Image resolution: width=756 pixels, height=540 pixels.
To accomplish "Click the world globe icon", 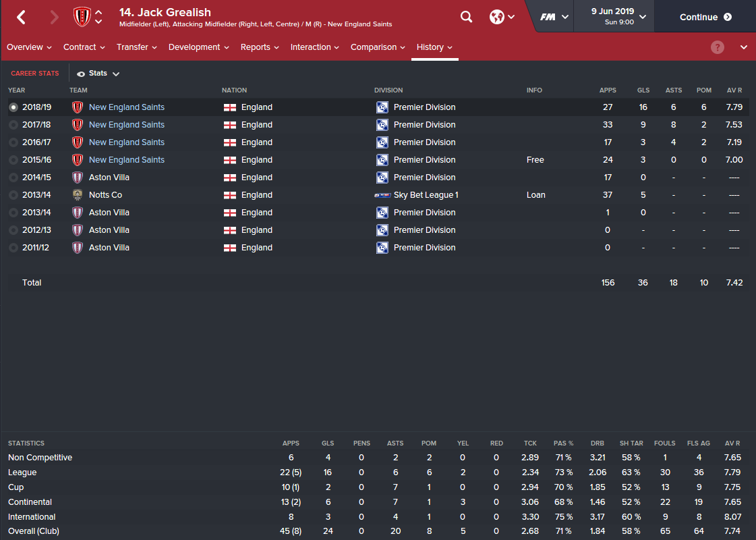I will click(496, 17).
